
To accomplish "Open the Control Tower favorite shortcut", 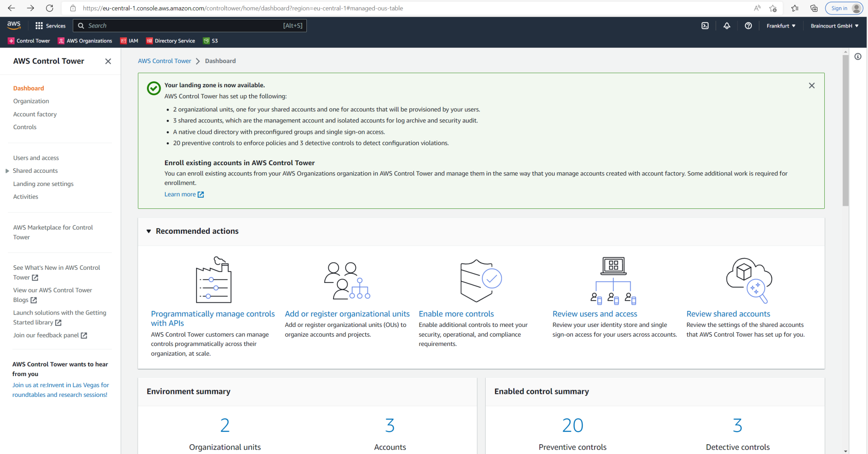I will (x=29, y=41).
